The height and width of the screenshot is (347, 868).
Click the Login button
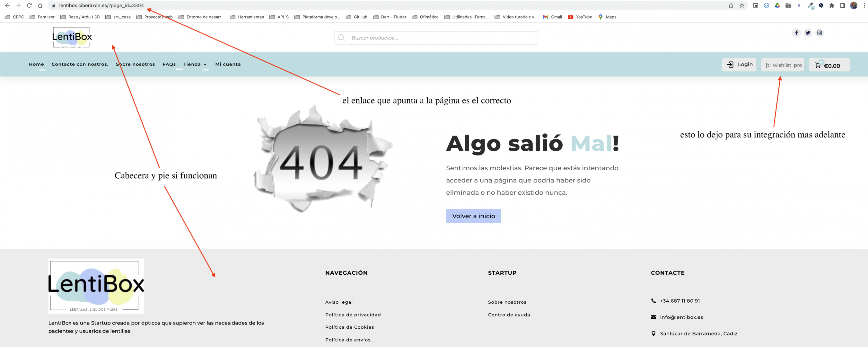pyautogui.click(x=739, y=64)
